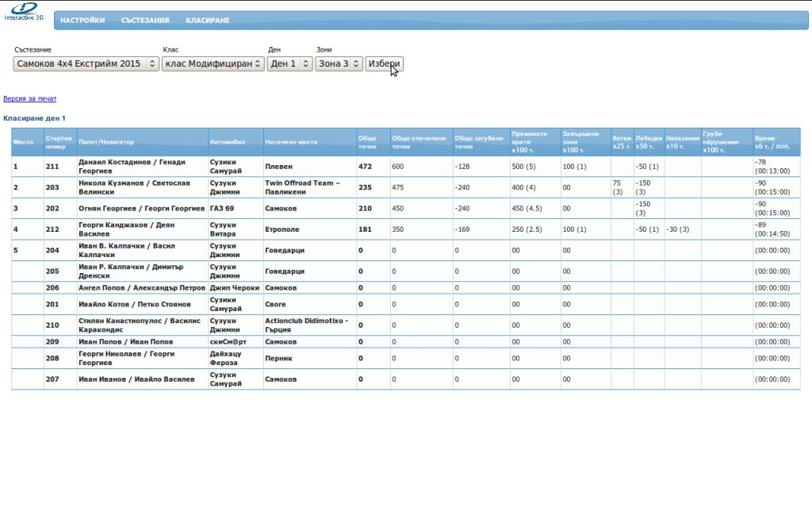Click the Автомобил column header
The width and height of the screenshot is (812, 508).
coord(228,142)
